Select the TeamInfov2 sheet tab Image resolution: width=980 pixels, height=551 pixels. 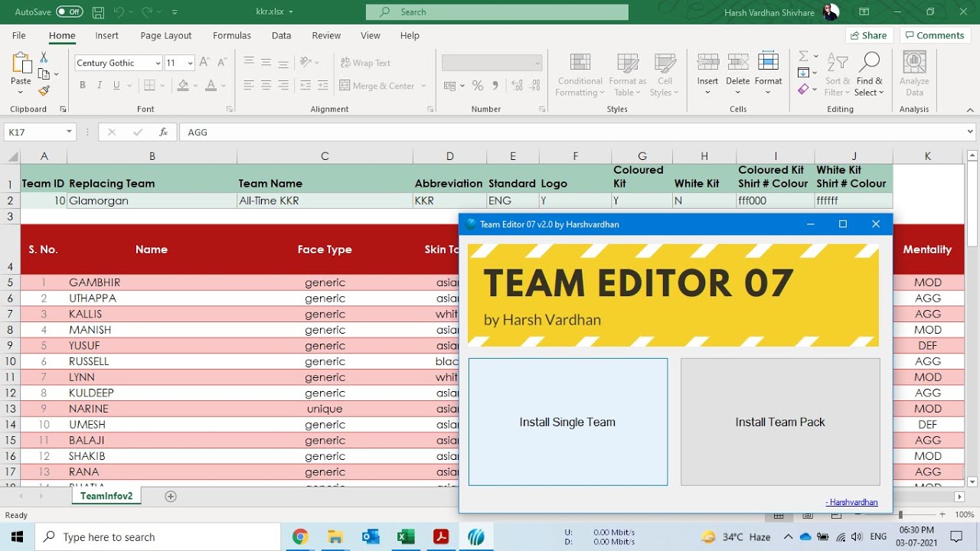[106, 496]
